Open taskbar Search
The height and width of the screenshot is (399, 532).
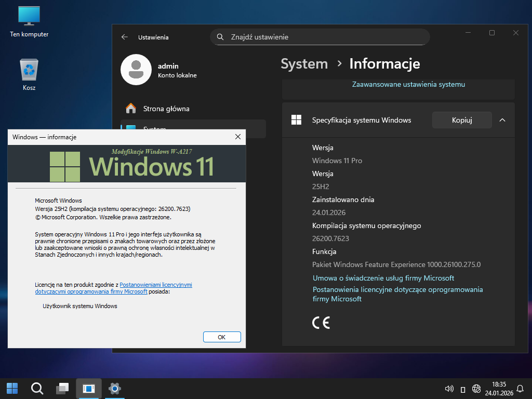37,388
